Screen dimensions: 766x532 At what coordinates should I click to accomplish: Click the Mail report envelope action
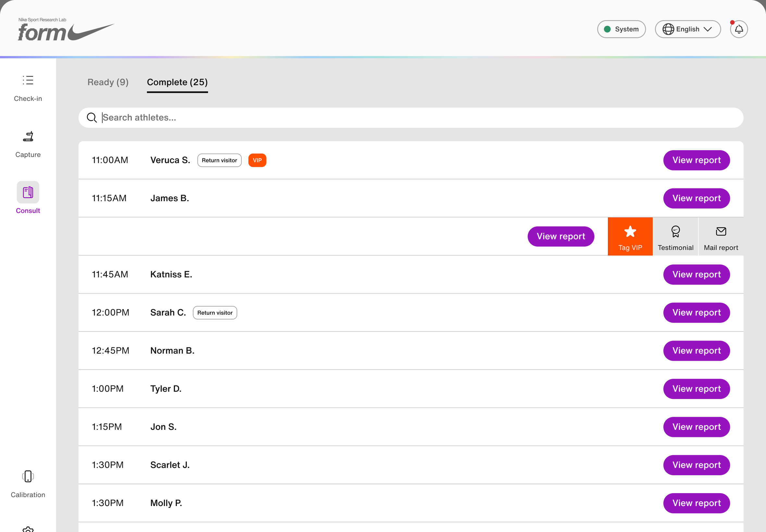click(721, 237)
